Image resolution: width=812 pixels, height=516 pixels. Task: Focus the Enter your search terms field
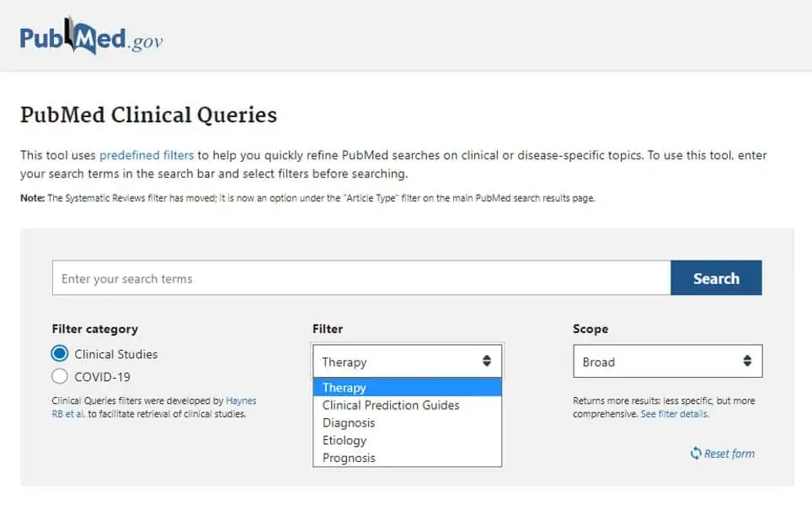tap(361, 278)
